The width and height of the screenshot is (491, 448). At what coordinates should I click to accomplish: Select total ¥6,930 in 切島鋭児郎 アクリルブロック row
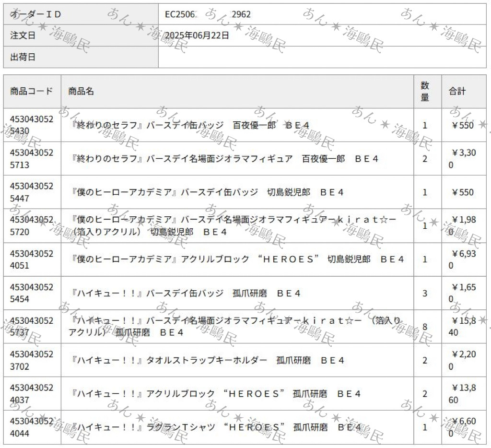[x=462, y=259]
